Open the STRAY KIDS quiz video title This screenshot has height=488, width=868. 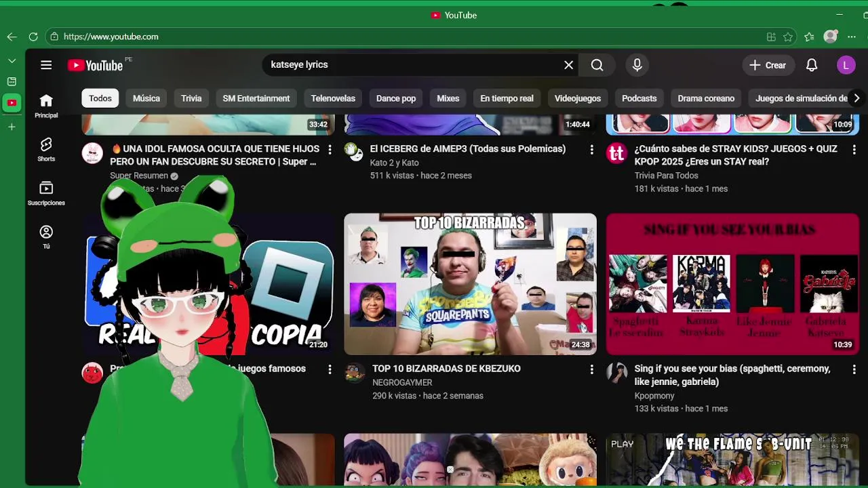[736, 155]
